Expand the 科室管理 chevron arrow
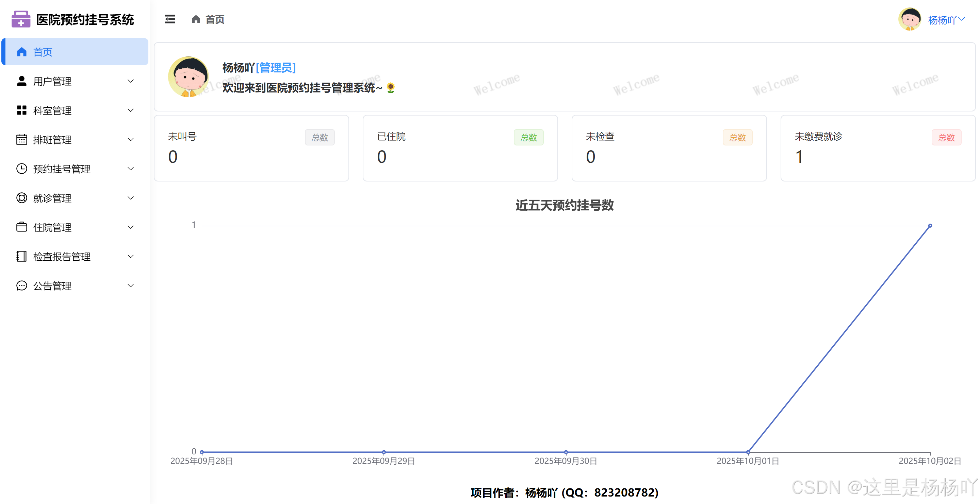This screenshot has height=504, width=980. click(130, 110)
